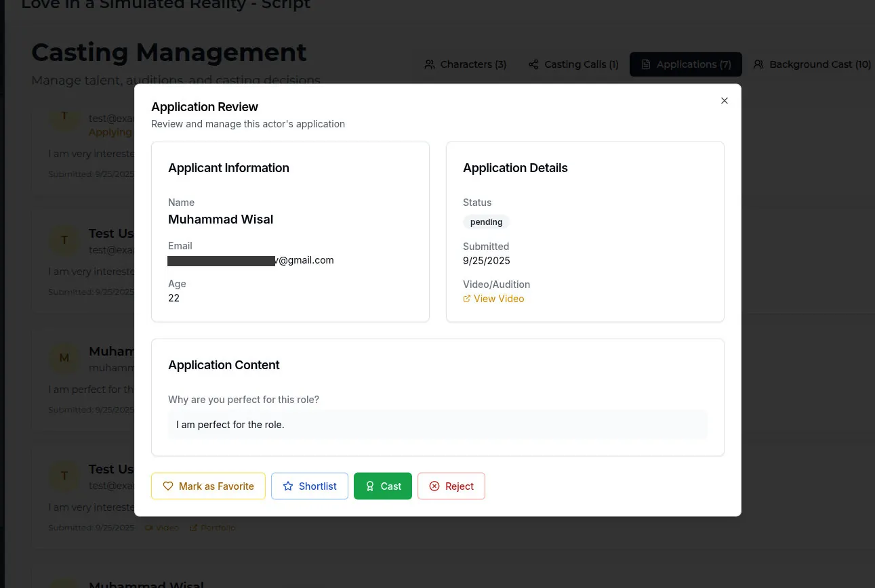Click the submitted date 9/25/2025 in dialog

487,261
